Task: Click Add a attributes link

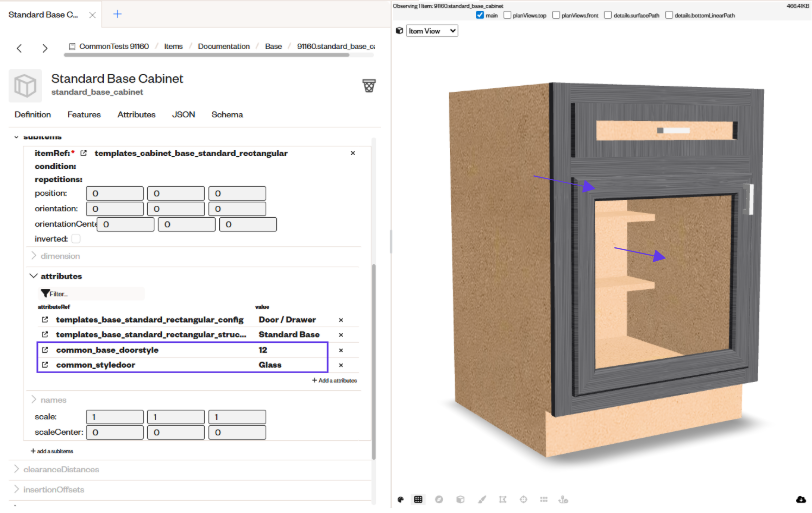Action: pyautogui.click(x=335, y=380)
